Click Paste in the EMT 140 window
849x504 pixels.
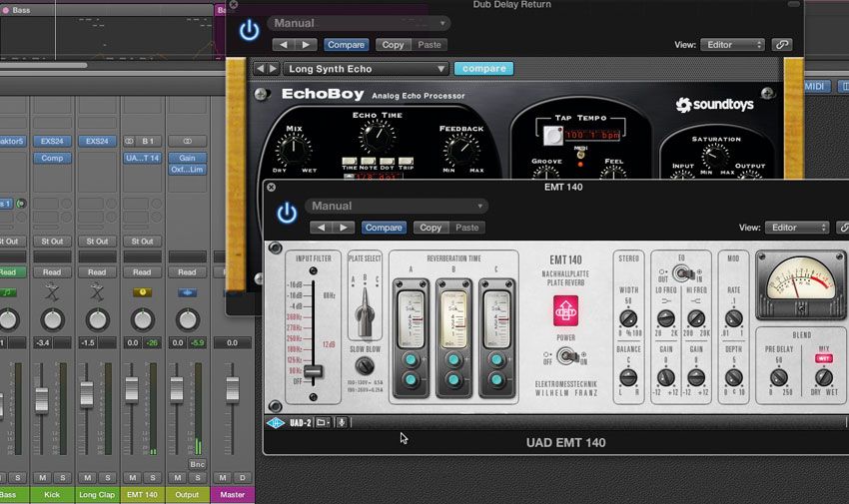point(466,228)
